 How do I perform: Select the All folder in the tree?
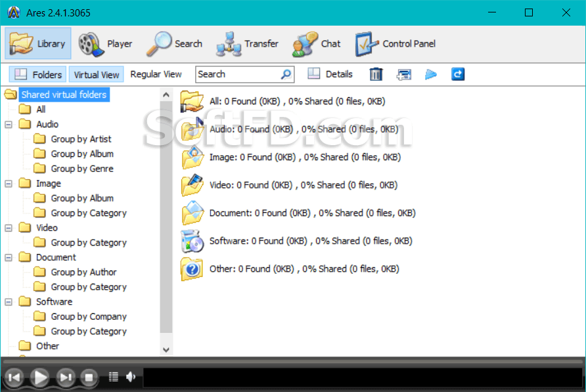(41, 110)
